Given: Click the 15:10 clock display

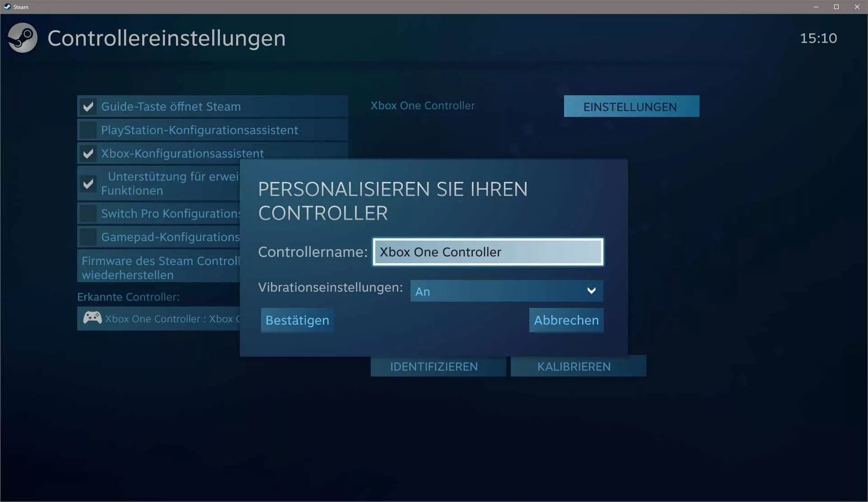Looking at the screenshot, I should (x=818, y=38).
